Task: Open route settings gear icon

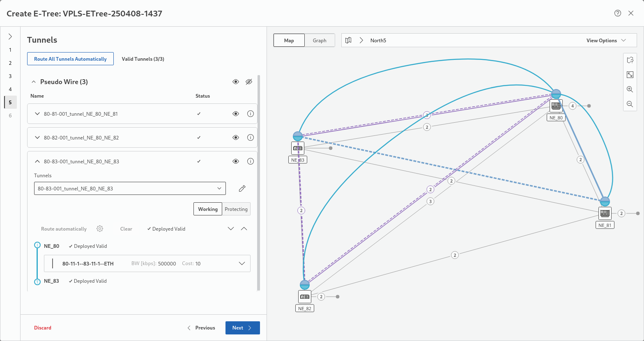Action: 100,229
